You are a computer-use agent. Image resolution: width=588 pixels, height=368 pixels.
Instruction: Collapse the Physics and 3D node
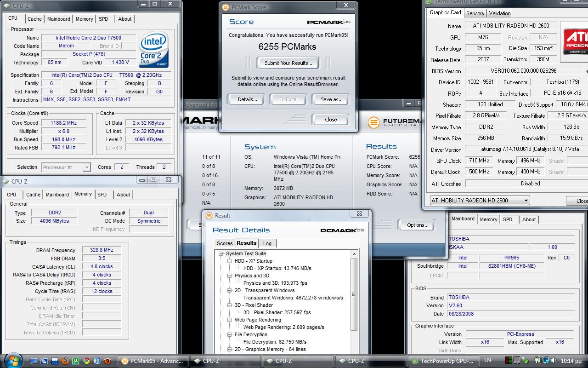click(x=230, y=276)
